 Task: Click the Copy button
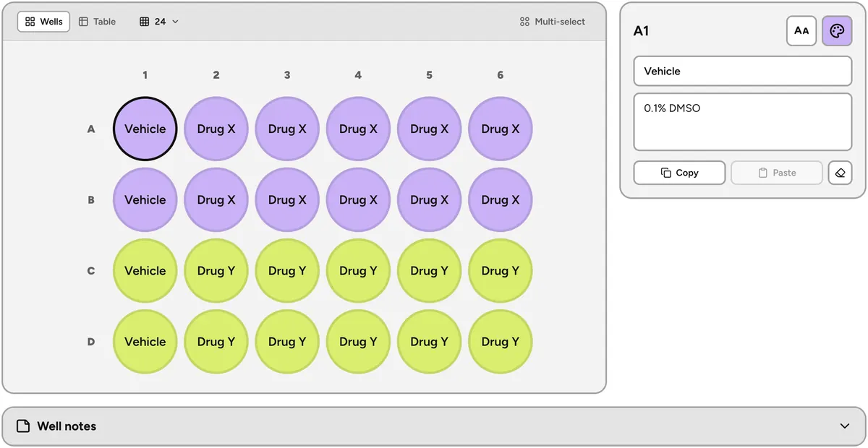point(679,173)
